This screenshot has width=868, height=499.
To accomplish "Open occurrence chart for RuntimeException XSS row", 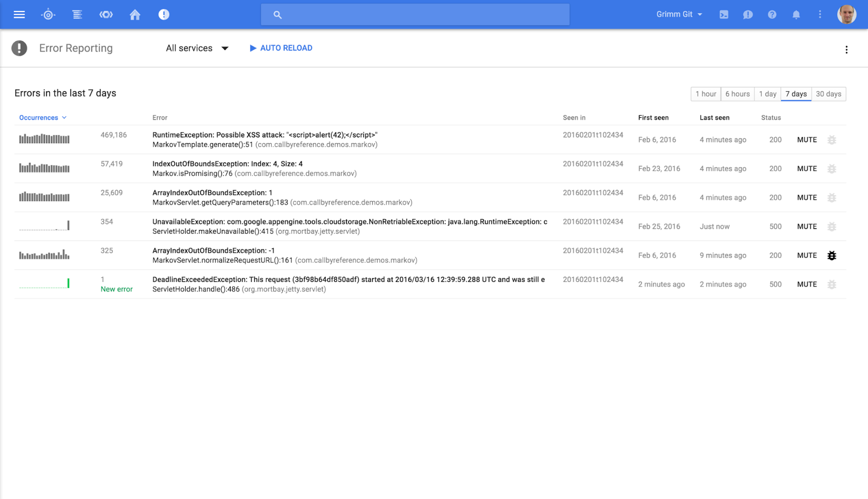I will click(44, 139).
